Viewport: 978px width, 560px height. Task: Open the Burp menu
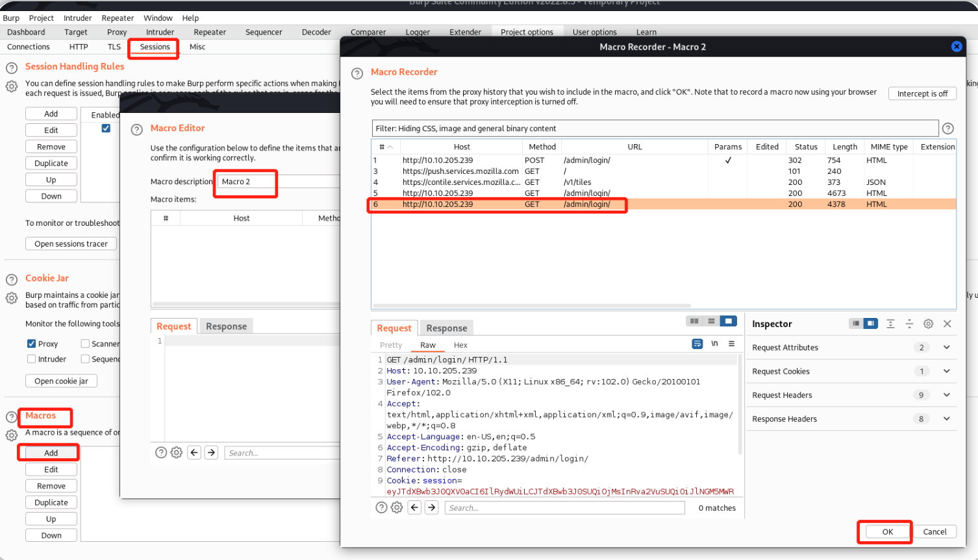[11, 18]
